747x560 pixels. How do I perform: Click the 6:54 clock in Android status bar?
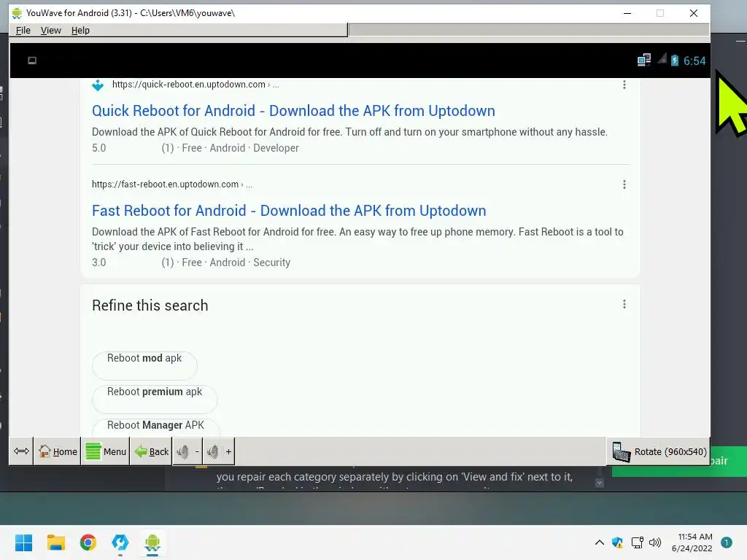694,61
